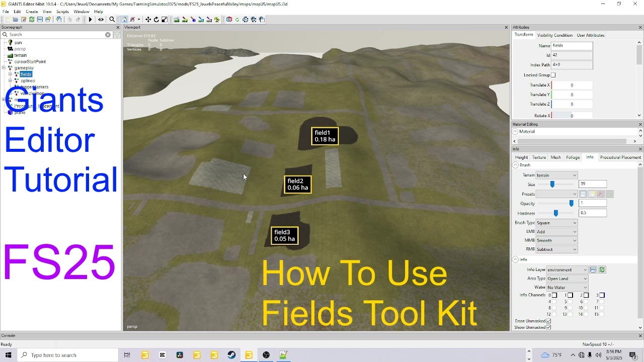Open the Scripts menu
The image size is (644, 362).
click(62, 12)
